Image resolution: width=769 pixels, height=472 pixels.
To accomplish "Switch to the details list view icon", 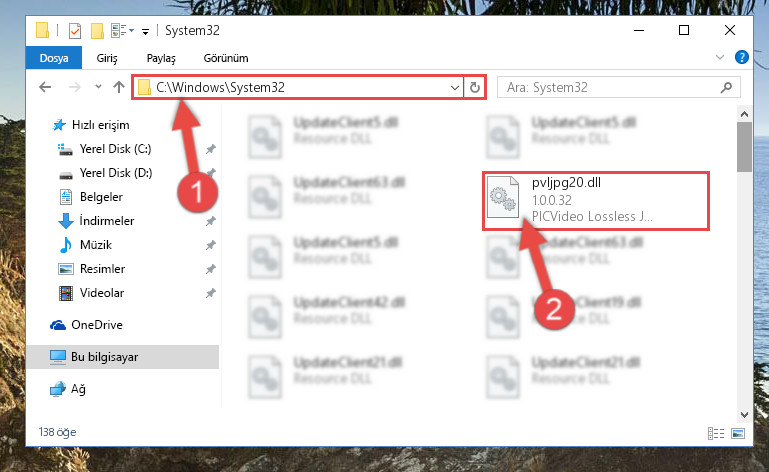I will (716, 433).
